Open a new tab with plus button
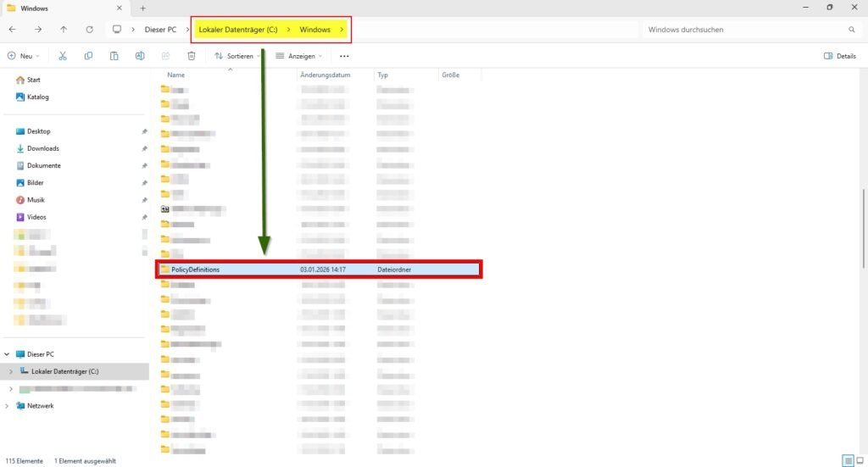This screenshot has width=868, height=467. tap(142, 8)
